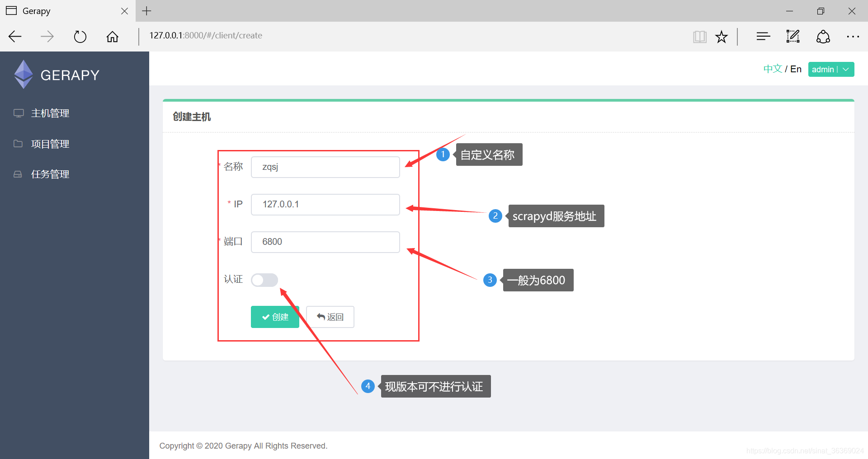Add page to favorites star icon
868x459 pixels.
coord(722,37)
